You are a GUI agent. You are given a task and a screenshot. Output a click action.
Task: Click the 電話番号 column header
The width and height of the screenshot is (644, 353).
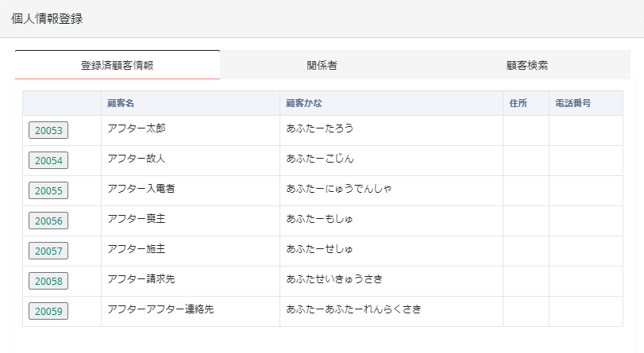(x=572, y=103)
